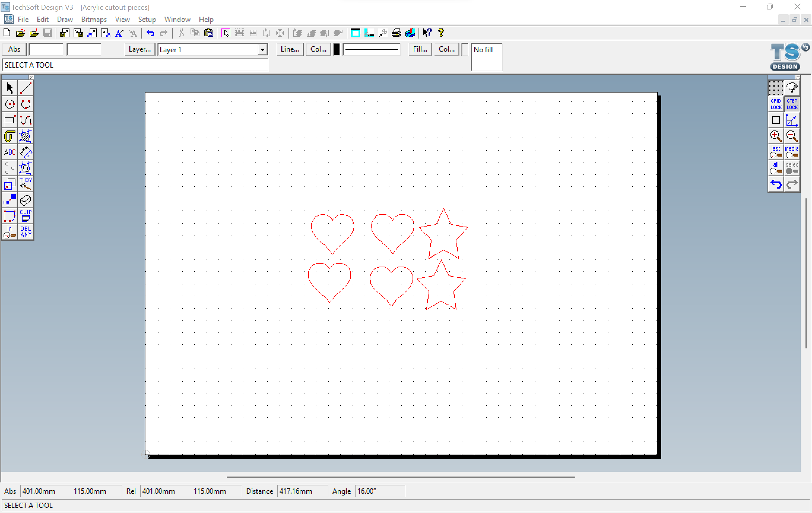Click the context help arrow-question icon
Screen dimensions: 812x513
[x=427, y=33]
